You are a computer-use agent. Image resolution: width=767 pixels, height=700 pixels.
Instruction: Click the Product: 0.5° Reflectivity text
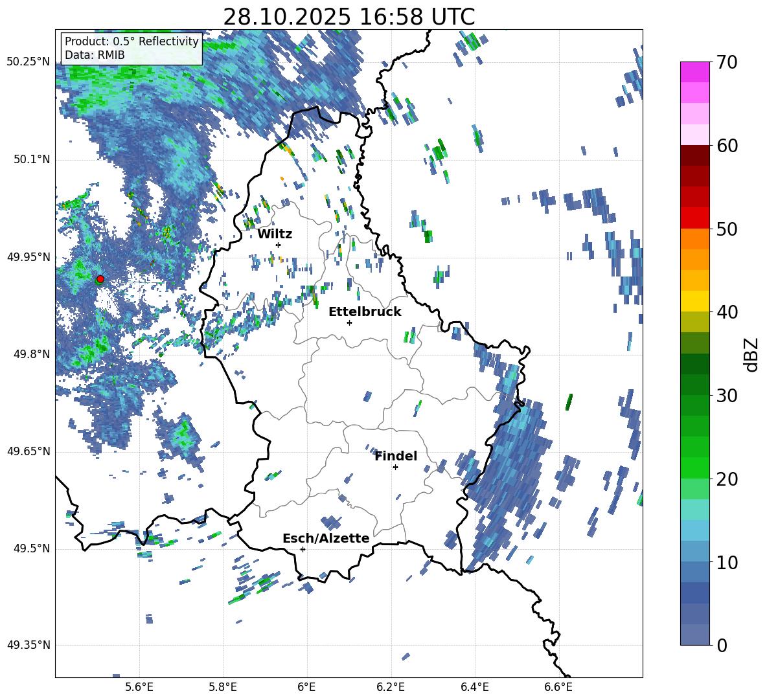pos(132,41)
